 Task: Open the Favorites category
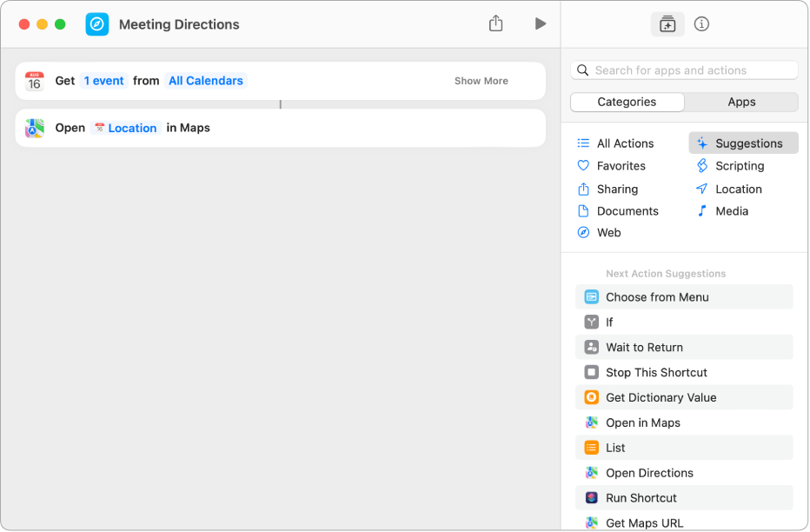click(621, 166)
